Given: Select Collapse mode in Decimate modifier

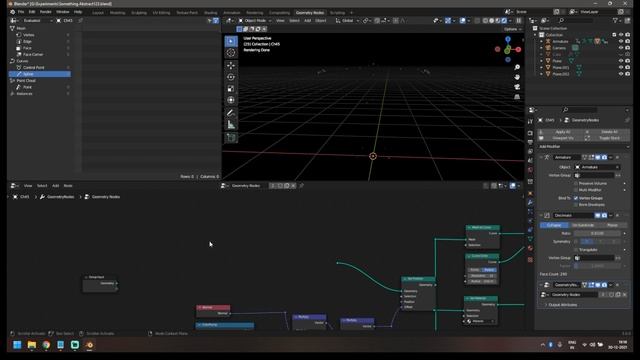Looking at the screenshot, I should [x=554, y=225].
